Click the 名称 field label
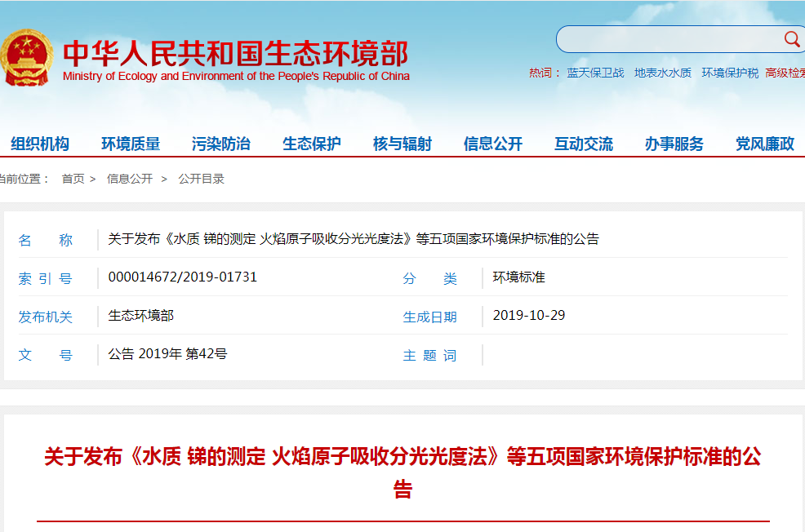Screen dimensions: 805x532 coord(45,240)
